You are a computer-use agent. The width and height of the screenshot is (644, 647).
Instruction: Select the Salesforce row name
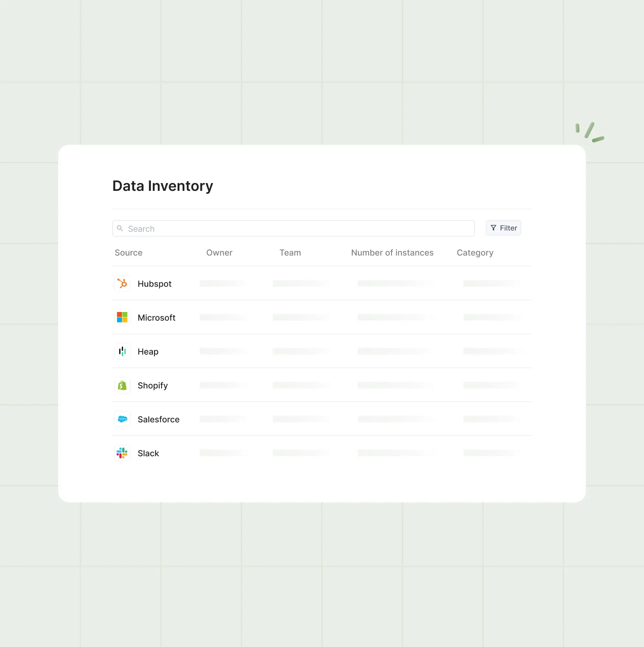pos(159,420)
